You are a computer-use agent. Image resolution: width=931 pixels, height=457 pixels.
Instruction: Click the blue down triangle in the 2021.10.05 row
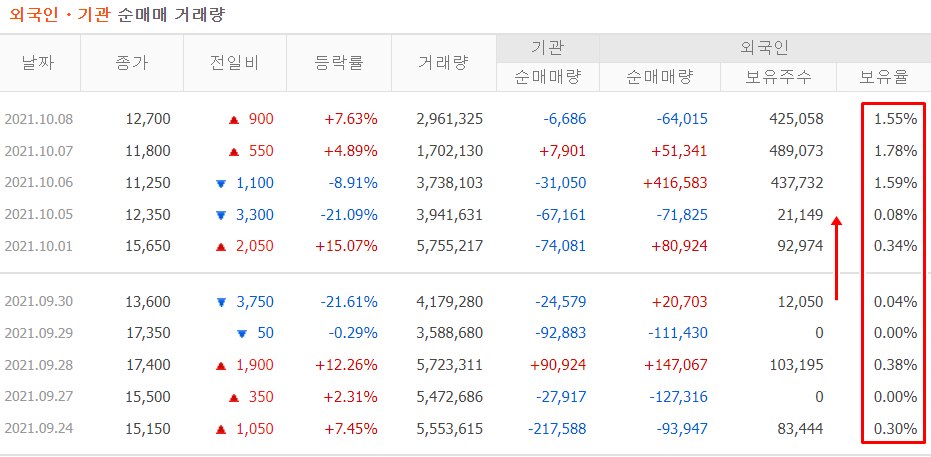click(221, 216)
